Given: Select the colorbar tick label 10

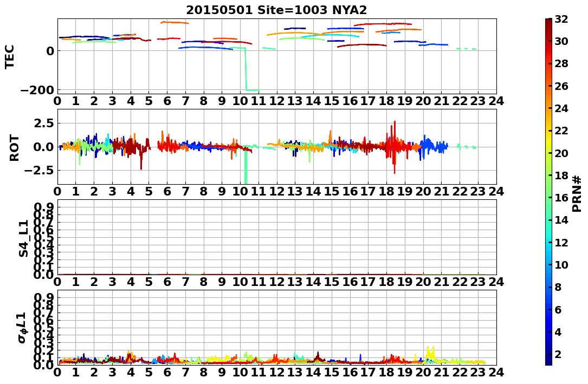Looking at the screenshot, I should click(561, 265).
